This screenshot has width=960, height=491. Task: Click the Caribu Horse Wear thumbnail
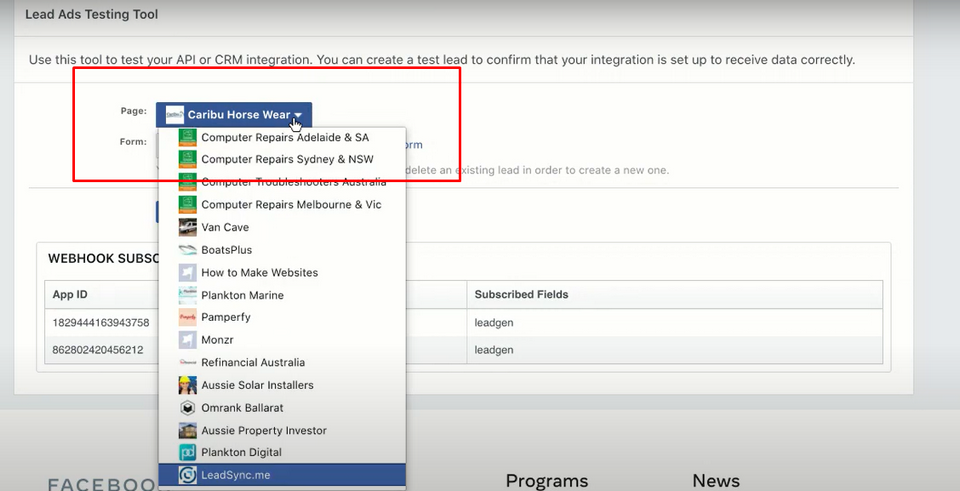click(175, 115)
